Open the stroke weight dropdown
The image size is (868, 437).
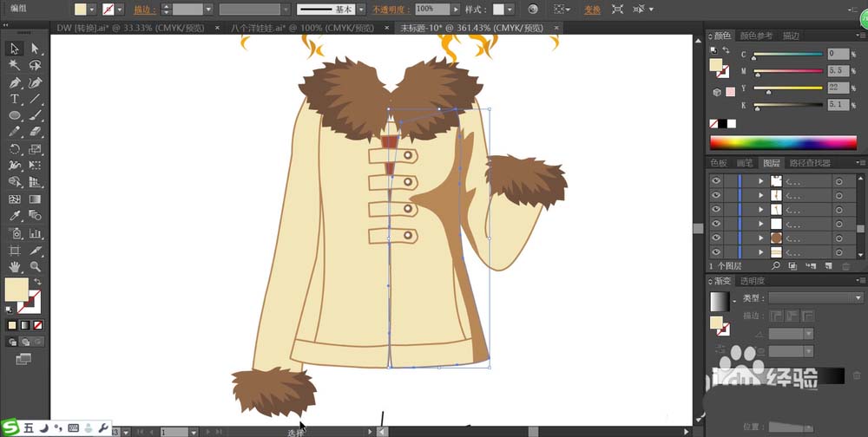pos(208,10)
